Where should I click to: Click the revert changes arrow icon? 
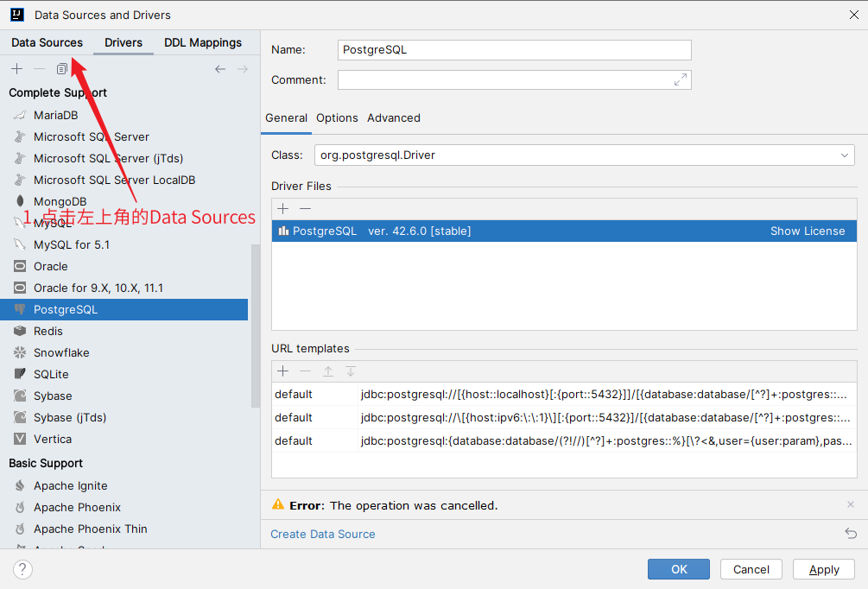click(x=851, y=534)
